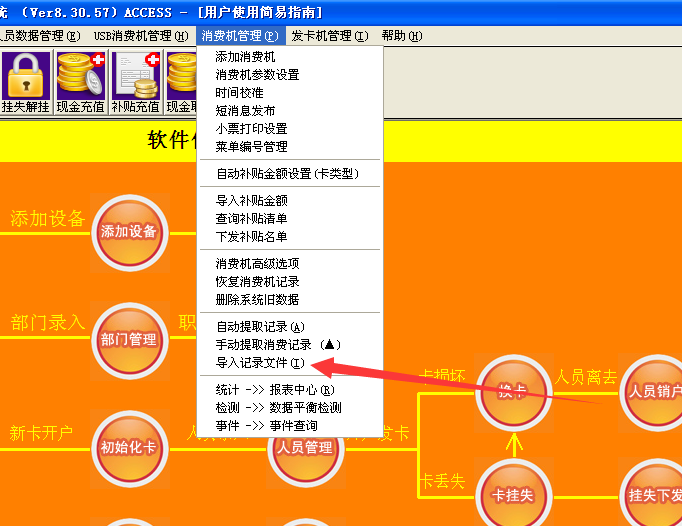Viewport: 682px width, 526px height.
Task: Open the 帮助 menu
Action: pyautogui.click(x=401, y=36)
